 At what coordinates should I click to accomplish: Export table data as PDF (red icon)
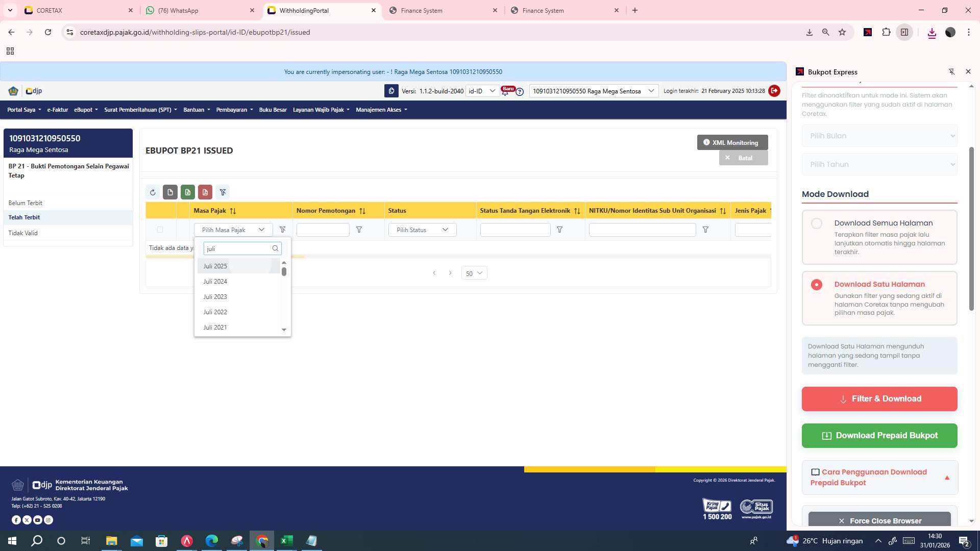[205, 192]
